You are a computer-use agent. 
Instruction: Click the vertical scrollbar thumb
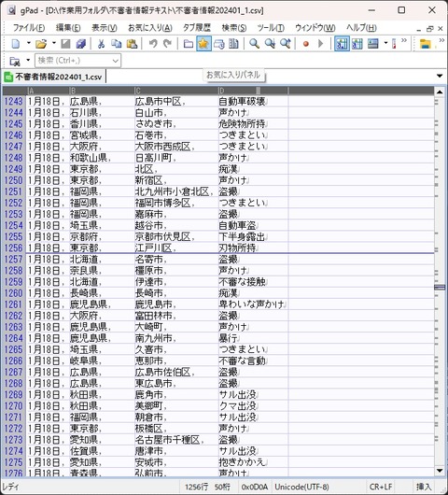point(440,287)
